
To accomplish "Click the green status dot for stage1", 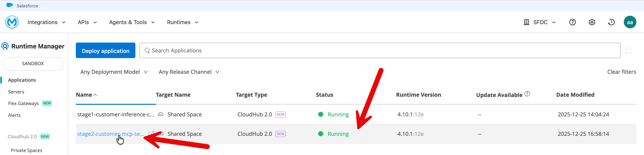I will [321, 114].
